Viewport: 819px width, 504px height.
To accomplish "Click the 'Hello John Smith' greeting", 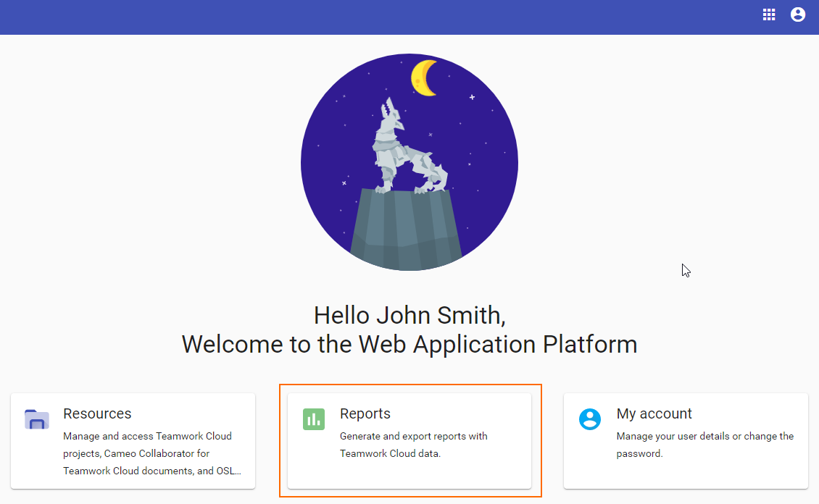I will [409, 315].
